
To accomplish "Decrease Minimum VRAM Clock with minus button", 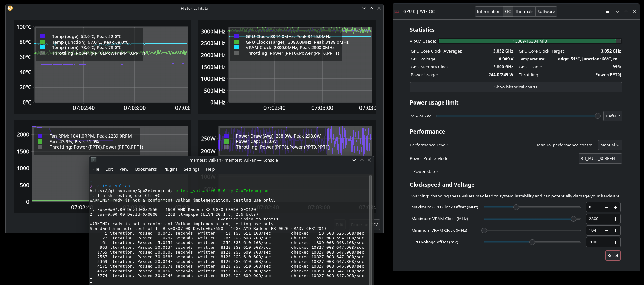I will 606,231.
